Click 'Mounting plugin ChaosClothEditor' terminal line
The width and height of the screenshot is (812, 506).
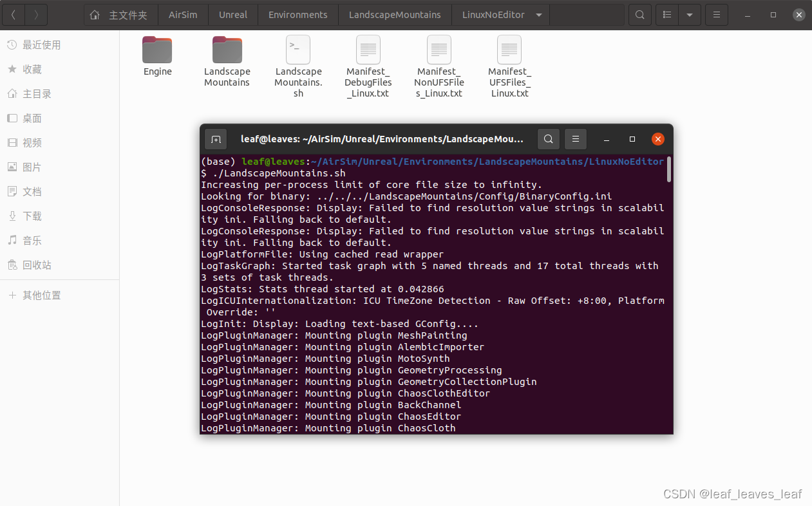click(x=346, y=393)
